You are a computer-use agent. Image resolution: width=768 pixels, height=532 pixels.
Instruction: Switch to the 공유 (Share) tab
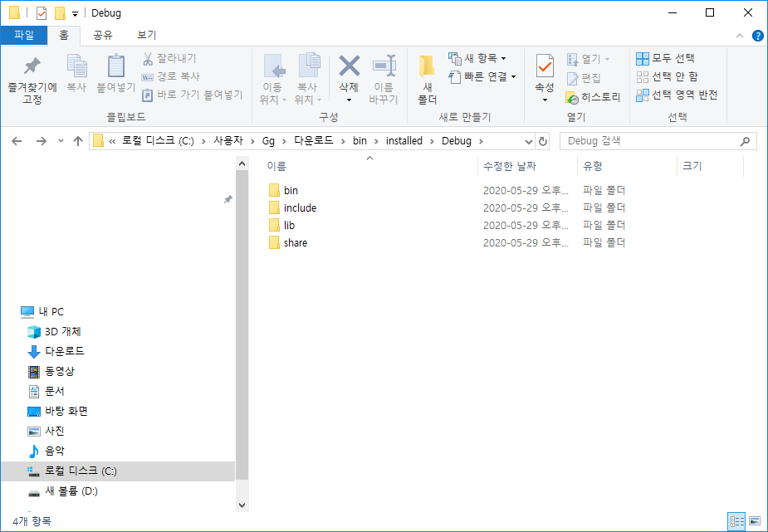(x=103, y=35)
